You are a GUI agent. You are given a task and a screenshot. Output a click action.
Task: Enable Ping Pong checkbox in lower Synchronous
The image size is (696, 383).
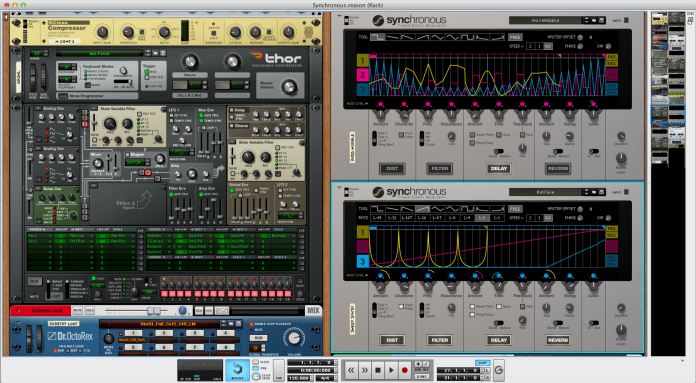(472, 314)
